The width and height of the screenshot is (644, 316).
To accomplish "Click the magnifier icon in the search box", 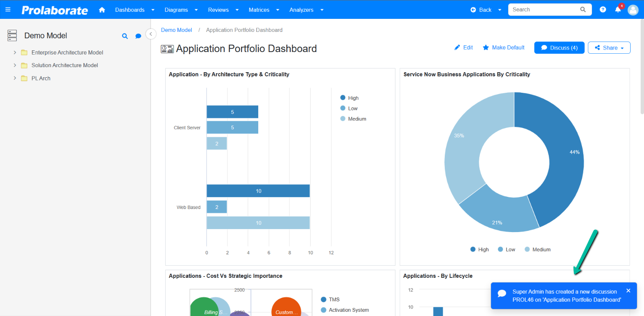I will pyautogui.click(x=583, y=10).
